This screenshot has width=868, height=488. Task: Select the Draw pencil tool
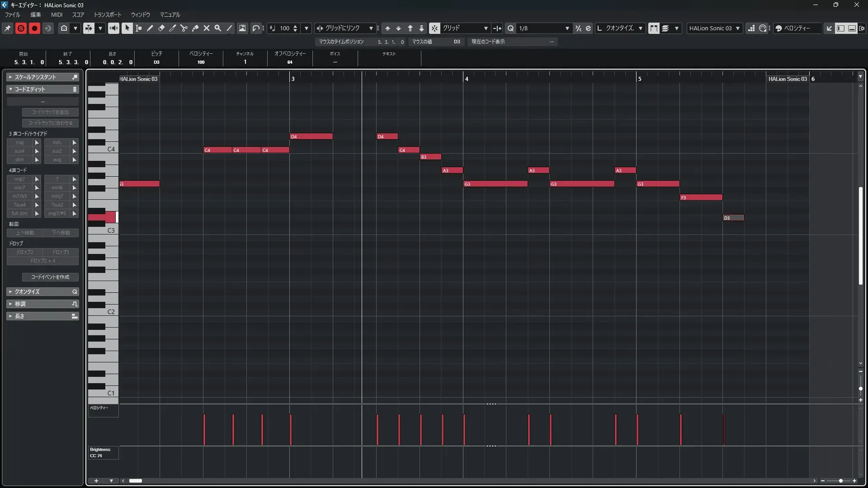(150, 28)
